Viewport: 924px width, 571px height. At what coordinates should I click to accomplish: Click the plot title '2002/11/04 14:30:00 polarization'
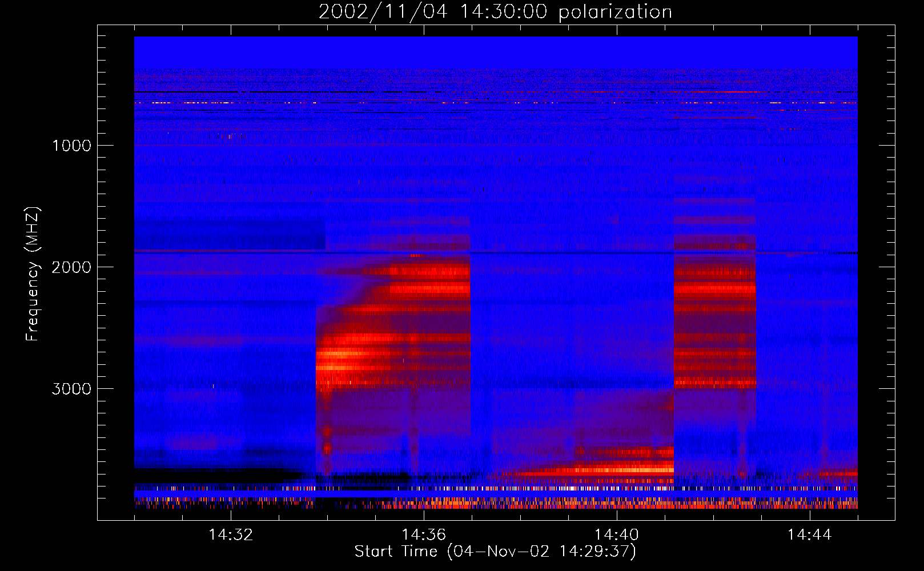(495, 12)
